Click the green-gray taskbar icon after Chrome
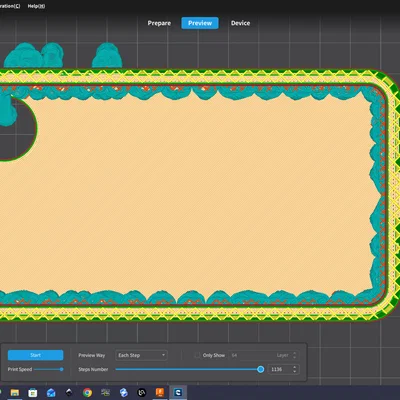The image size is (400, 400). point(105,393)
